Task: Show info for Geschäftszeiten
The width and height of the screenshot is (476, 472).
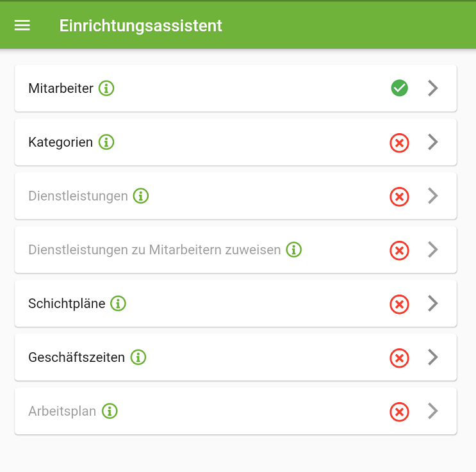Action: click(x=138, y=357)
